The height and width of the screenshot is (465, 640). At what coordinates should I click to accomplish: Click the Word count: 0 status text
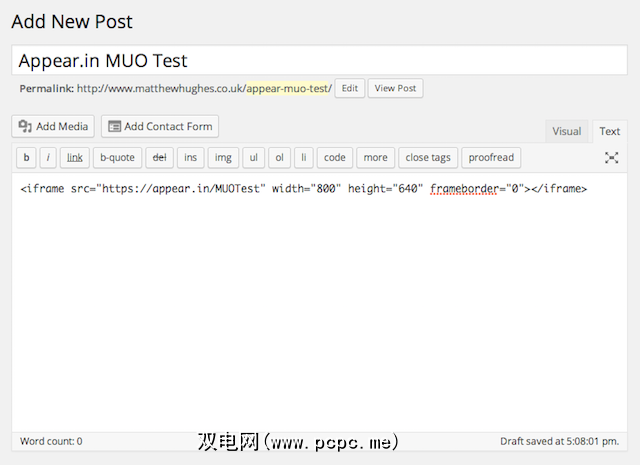[x=51, y=441]
